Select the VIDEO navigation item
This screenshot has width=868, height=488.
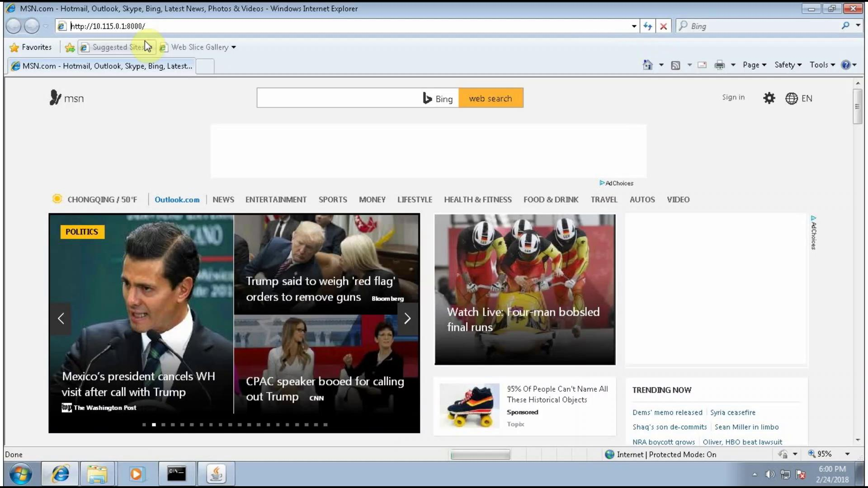pos(678,200)
